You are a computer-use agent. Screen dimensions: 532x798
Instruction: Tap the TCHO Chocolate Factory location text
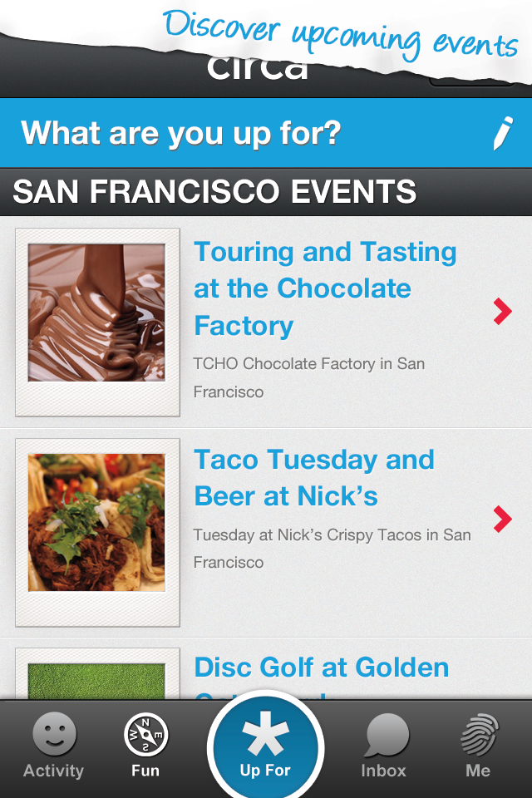coord(308,377)
